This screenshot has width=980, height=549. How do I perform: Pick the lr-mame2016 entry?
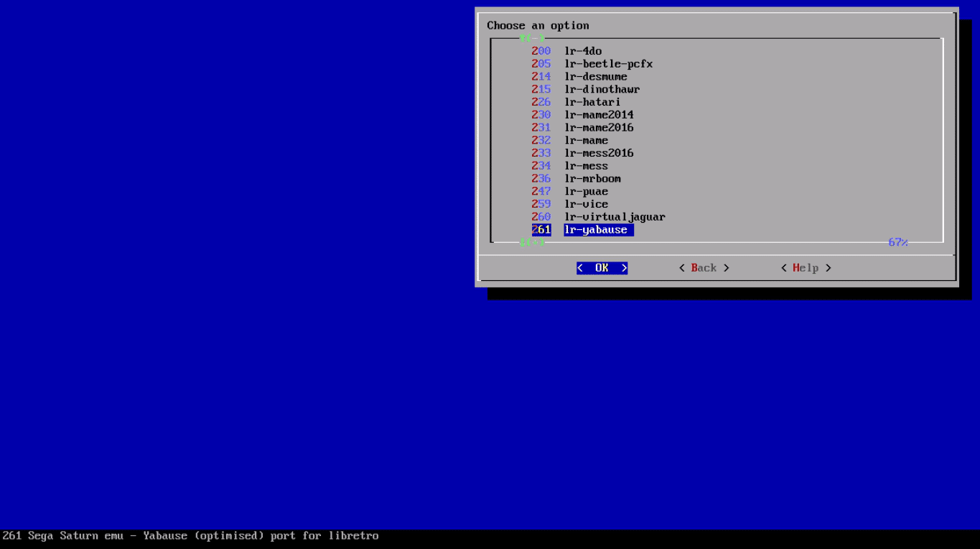582,127
